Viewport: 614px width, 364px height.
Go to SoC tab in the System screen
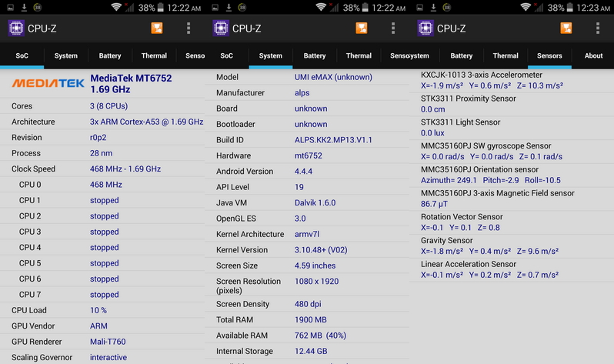point(226,55)
